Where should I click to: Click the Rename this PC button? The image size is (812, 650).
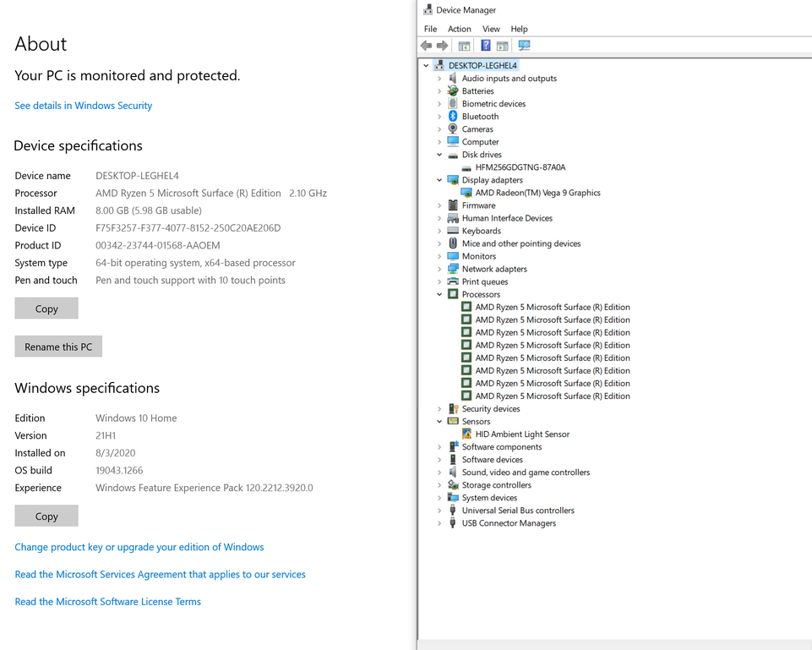pos(58,347)
